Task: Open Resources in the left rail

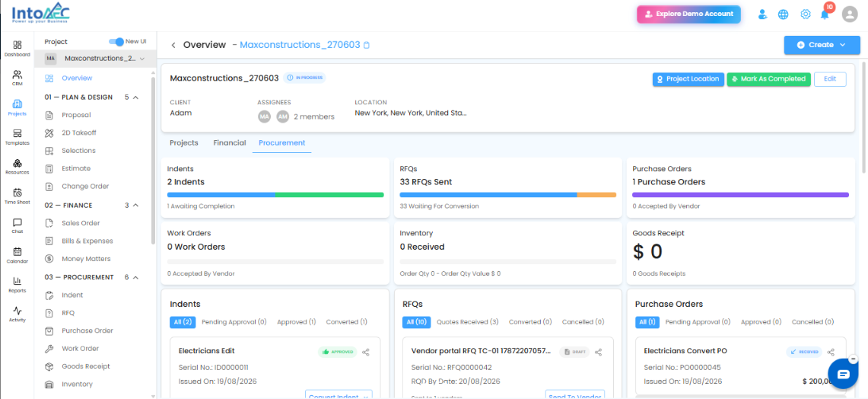Action: tap(17, 166)
